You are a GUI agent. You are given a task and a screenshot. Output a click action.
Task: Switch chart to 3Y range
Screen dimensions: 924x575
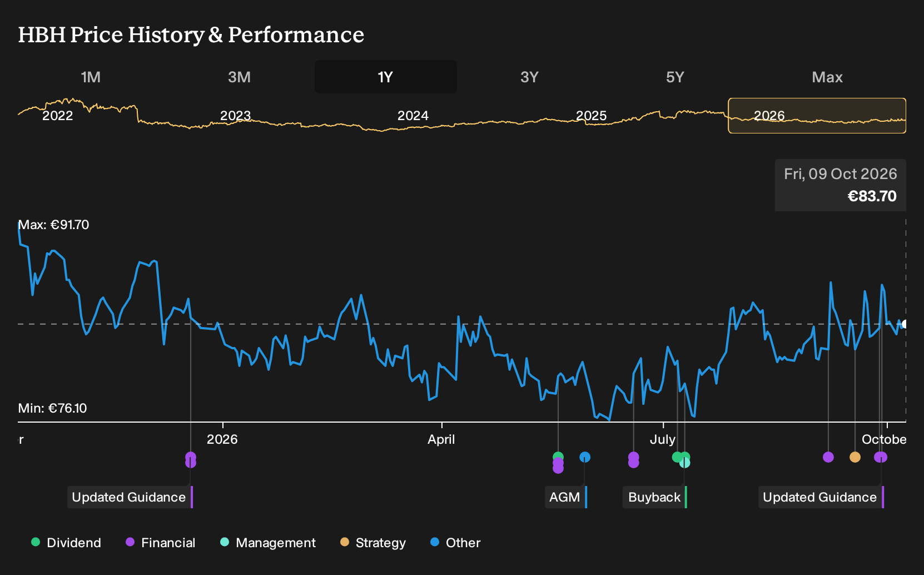coord(529,77)
